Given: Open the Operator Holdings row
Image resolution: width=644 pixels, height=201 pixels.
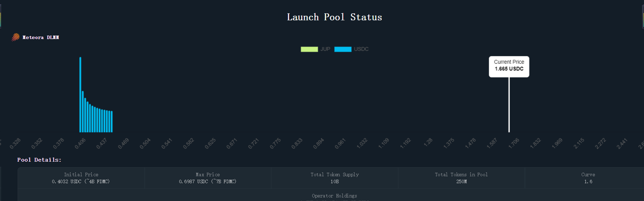Looking at the screenshot, I should click(334, 196).
